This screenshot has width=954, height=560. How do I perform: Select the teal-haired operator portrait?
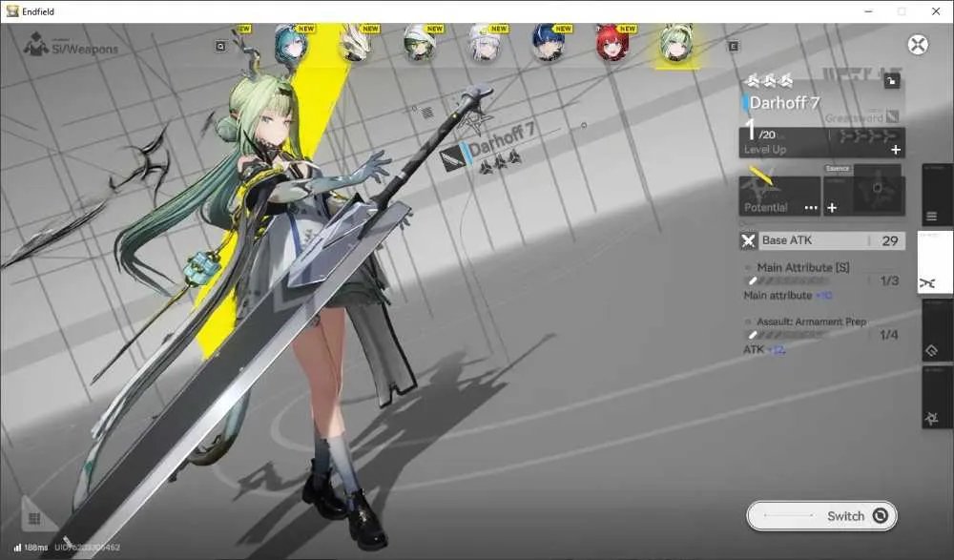point(290,44)
